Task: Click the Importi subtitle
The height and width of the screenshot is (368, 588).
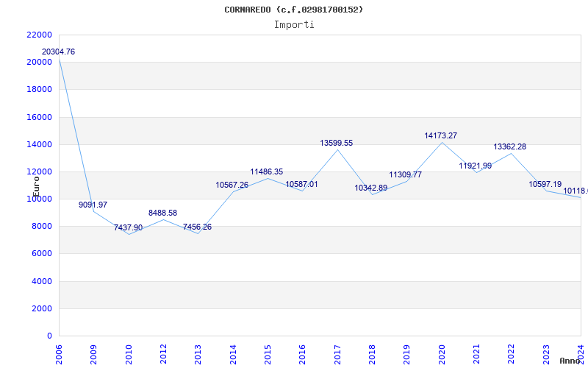Action: coord(294,25)
